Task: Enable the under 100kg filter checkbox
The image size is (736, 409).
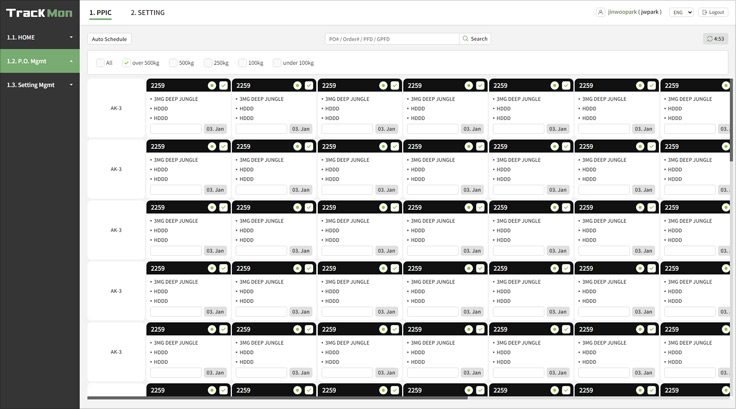Action: 276,63
